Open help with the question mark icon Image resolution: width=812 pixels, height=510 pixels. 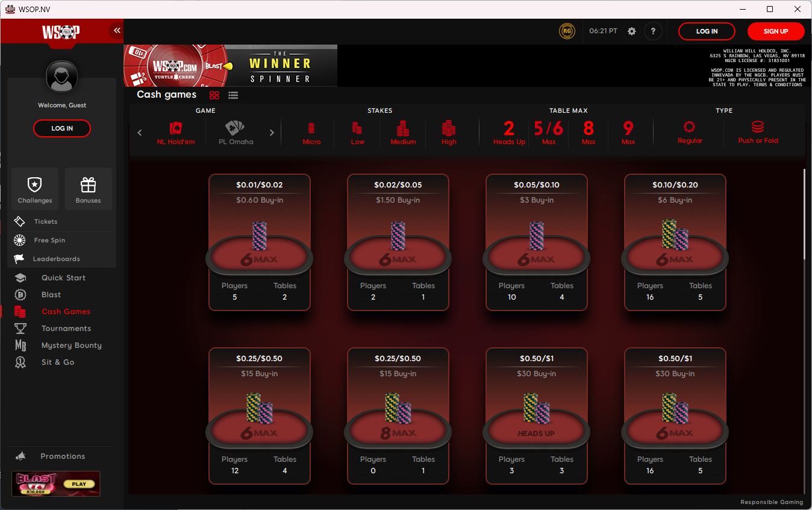click(x=654, y=31)
